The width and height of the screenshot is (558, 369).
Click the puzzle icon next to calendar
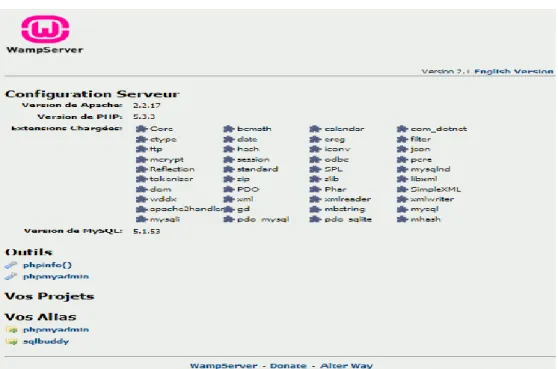click(x=316, y=129)
